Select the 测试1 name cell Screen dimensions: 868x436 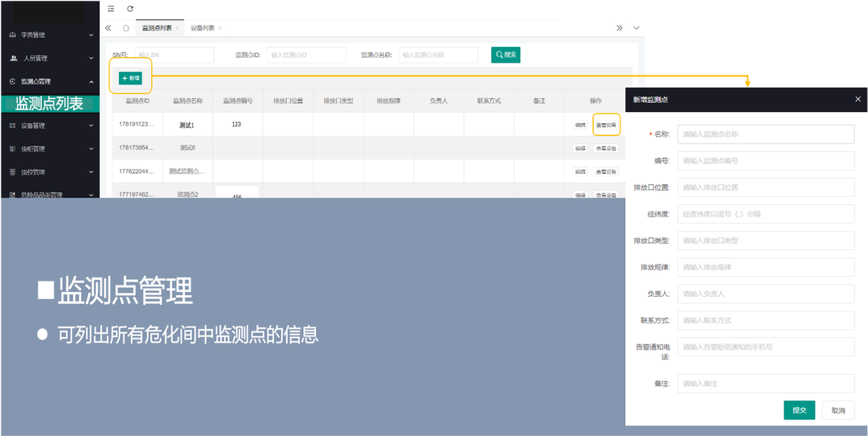[x=187, y=125]
